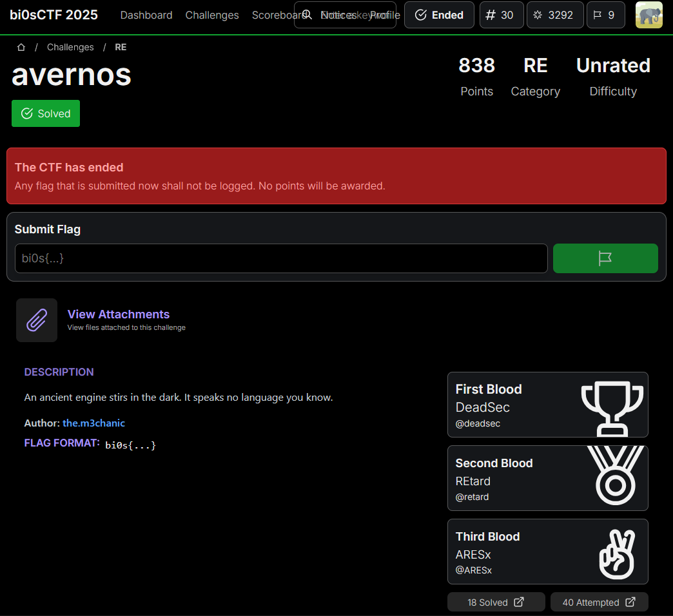The image size is (673, 616).
Task: Click the Third Blood ARESx team name
Action: coord(473,555)
